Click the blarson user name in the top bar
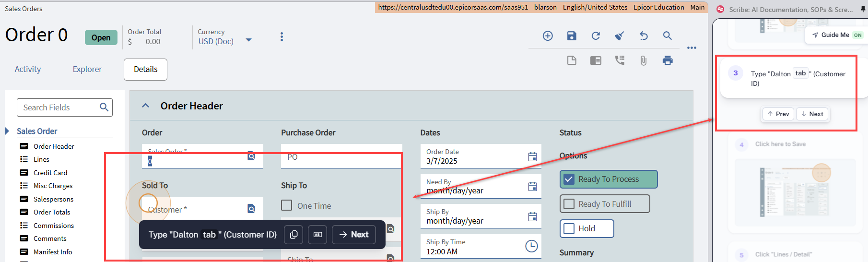 (545, 7)
